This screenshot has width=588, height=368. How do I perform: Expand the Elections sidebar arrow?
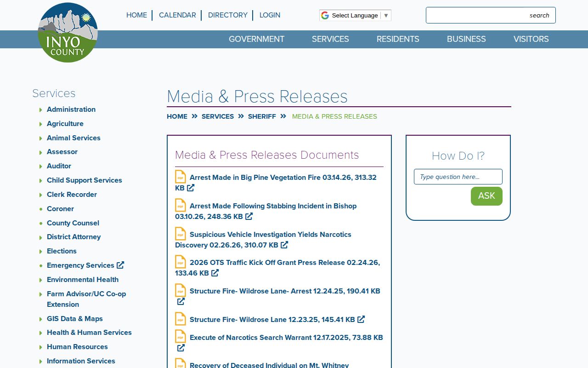click(41, 252)
